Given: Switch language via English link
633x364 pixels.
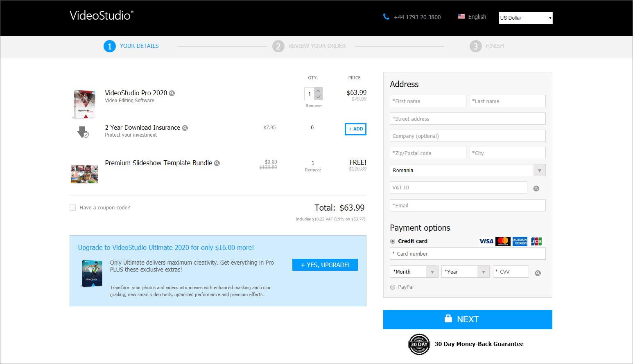Looking at the screenshot, I should (x=477, y=17).
